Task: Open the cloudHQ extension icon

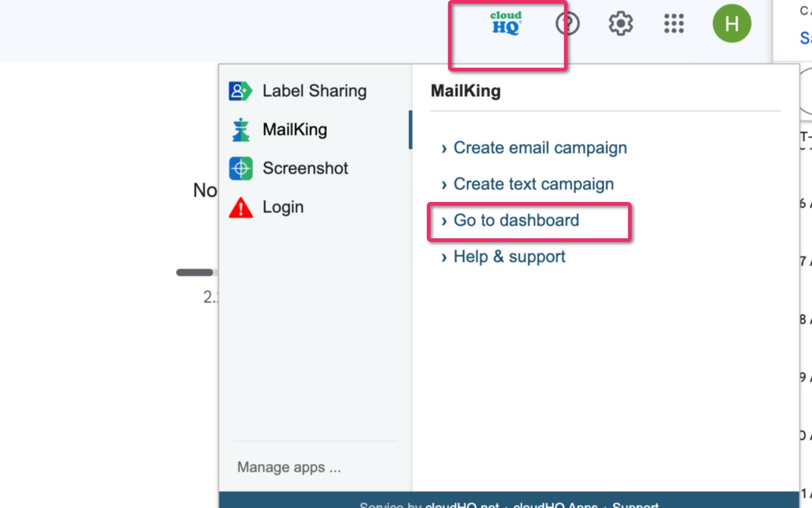Action: coord(506,24)
